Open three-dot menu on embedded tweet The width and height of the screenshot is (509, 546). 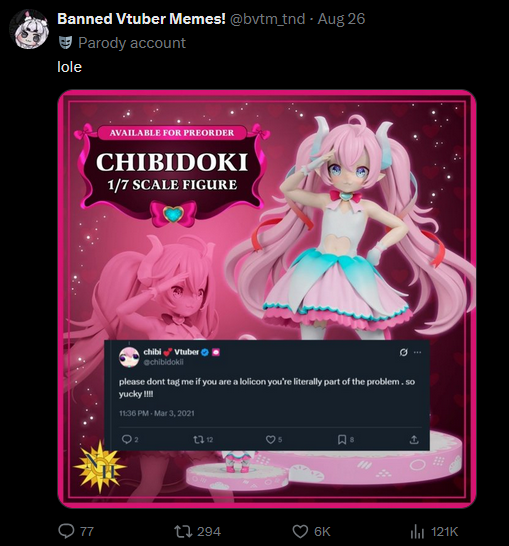point(417,352)
